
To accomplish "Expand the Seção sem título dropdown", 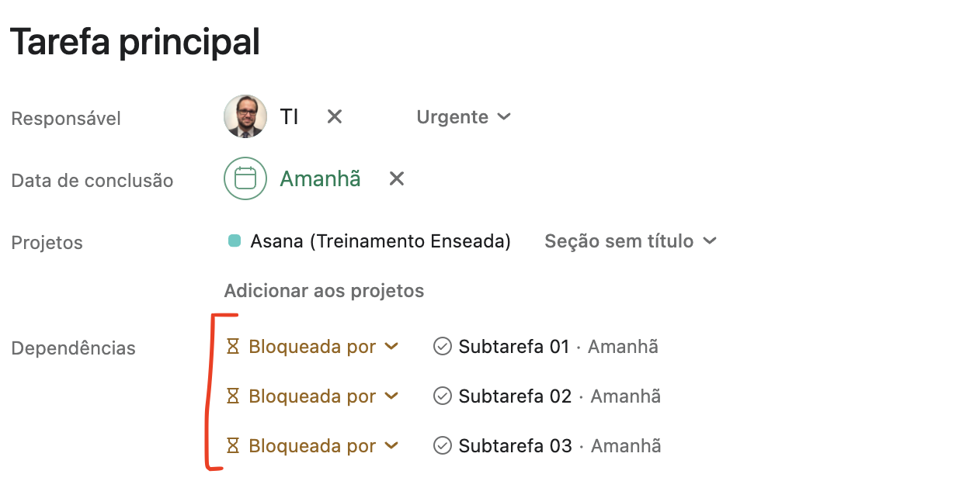I will click(630, 241).
